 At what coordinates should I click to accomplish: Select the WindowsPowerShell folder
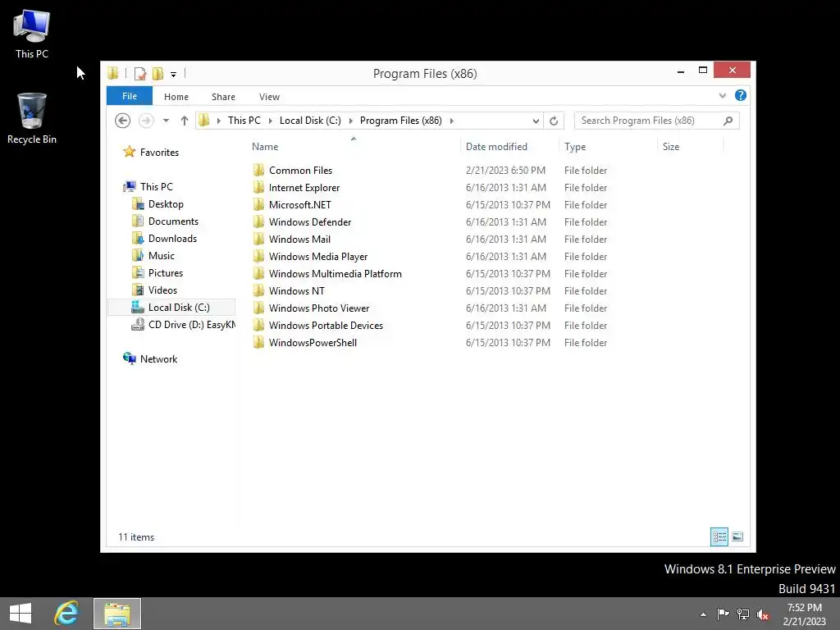tap(313, 342)
